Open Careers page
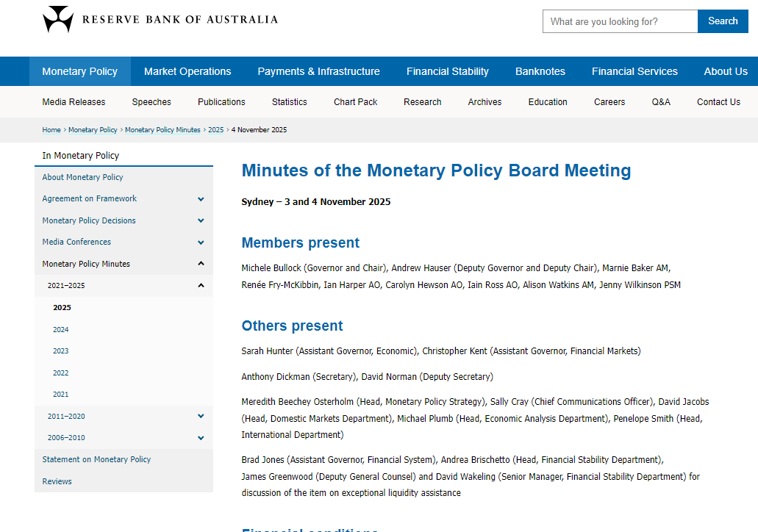758x532 pixels. [609, 102]
